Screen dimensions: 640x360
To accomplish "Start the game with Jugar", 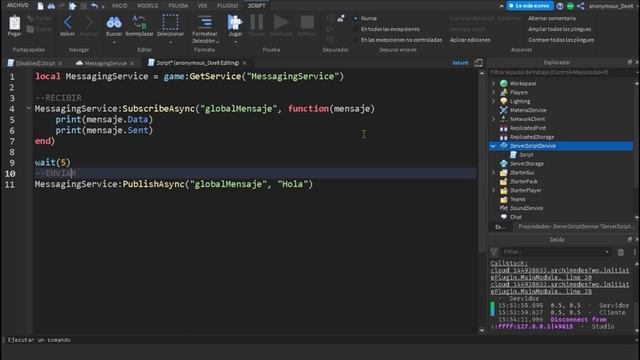I will click(x=235, y=22).
